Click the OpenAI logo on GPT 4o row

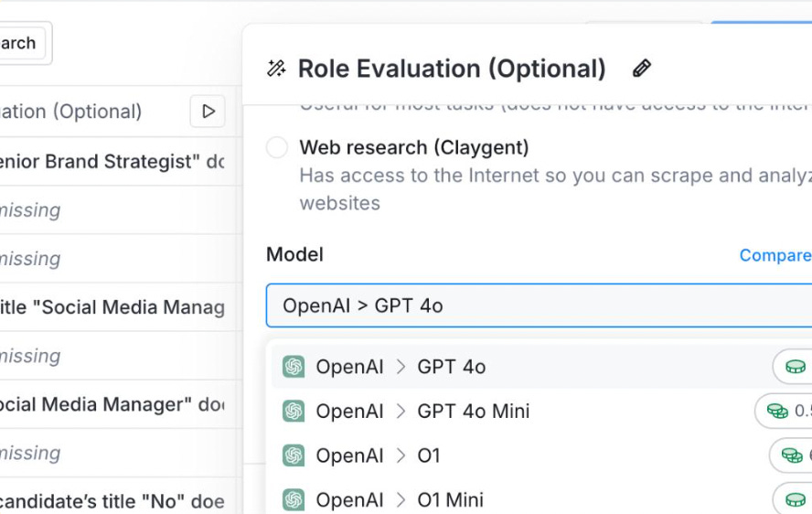coord(294,367)
